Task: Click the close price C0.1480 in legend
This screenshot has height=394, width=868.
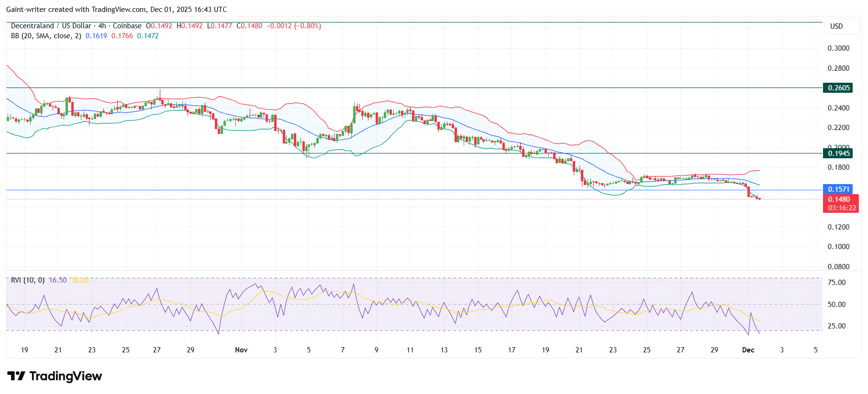Action: tap(249, 26)
